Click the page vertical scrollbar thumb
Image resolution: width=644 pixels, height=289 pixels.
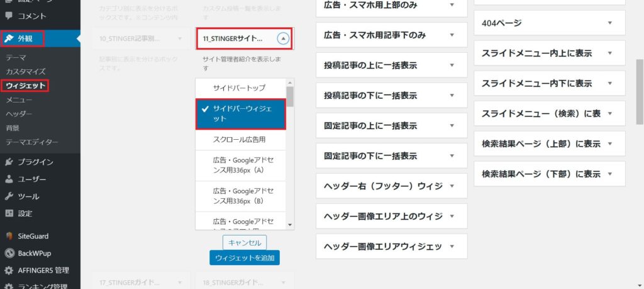pyautogui.click(x=640, y=91)
